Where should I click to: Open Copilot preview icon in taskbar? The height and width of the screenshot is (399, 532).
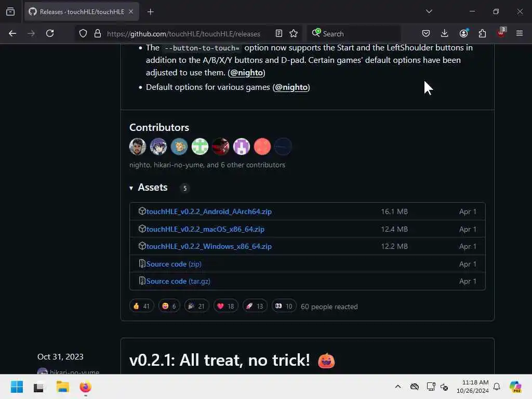pos(515,387)
